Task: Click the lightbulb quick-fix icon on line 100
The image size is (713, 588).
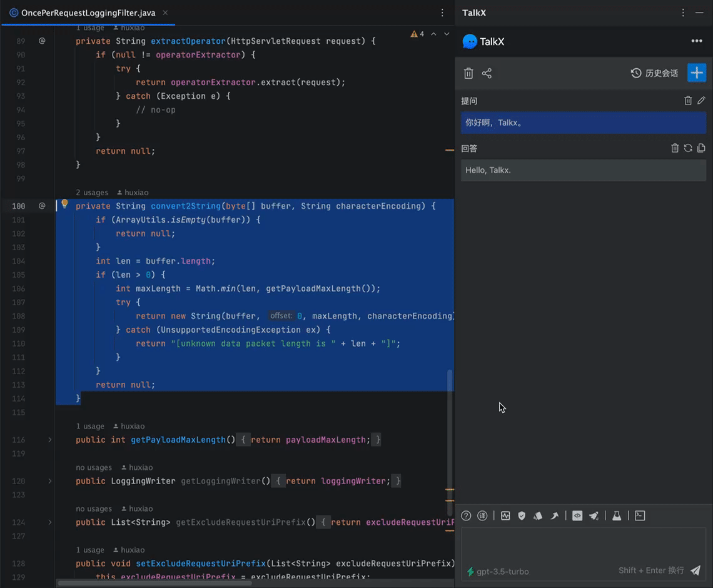Action: pos(64,204)
